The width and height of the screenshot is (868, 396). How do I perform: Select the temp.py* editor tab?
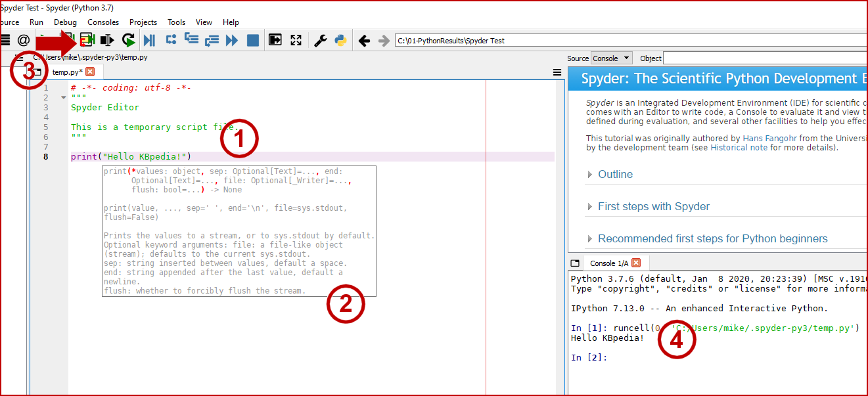67,72
